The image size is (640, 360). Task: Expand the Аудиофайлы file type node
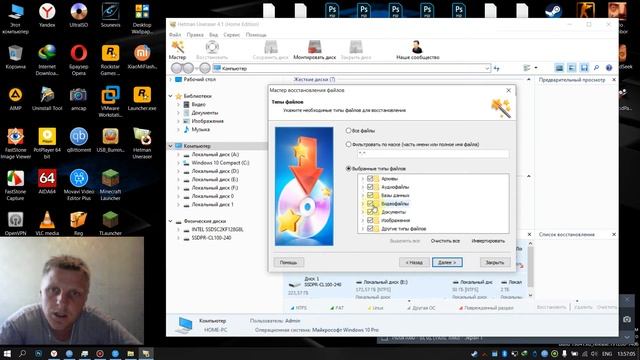362,187
